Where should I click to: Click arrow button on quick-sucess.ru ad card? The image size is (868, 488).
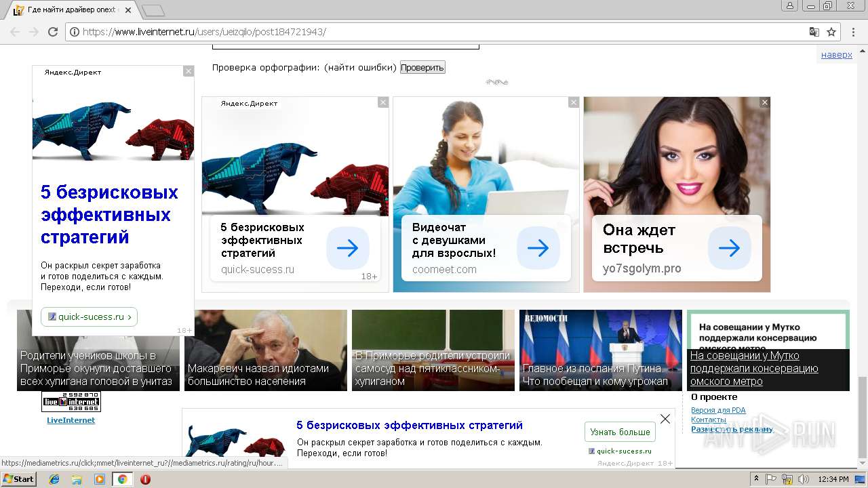pos(347,248)
